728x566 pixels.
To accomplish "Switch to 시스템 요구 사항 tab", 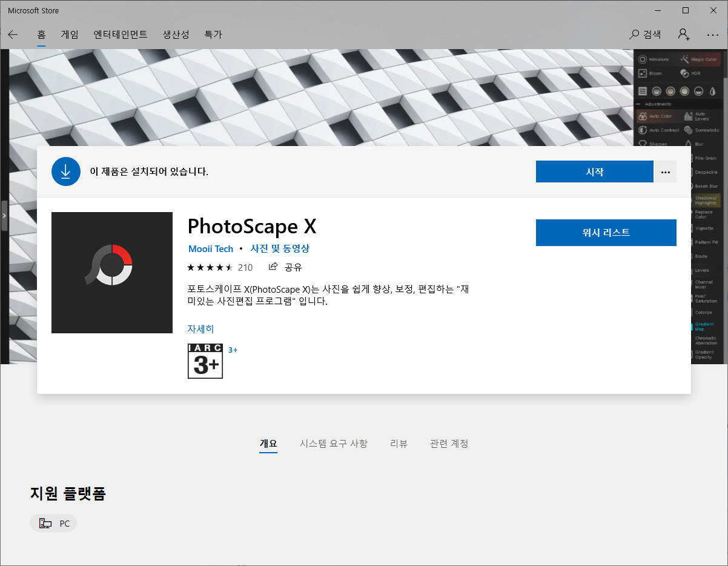I will pos(334,444).
